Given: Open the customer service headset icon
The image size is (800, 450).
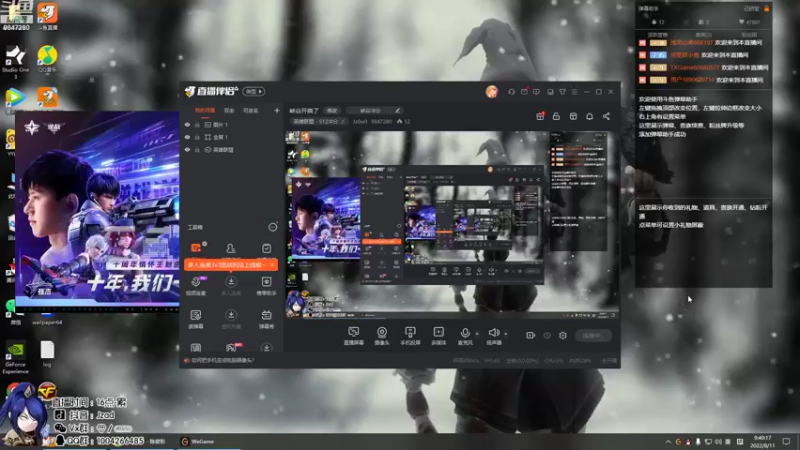Looking at the screenshot, I should click(x=511, y=92).
